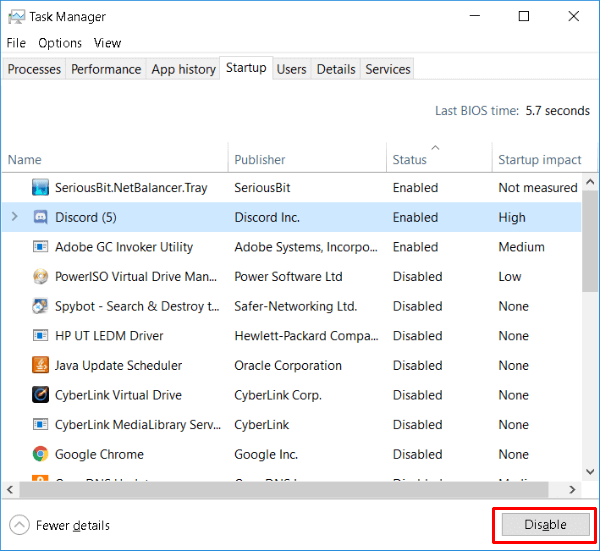Click the Adobe Systems, Incorpo... publisher cell
The image size is (600, 551).
pyautogui.click(x=306, y=247)
